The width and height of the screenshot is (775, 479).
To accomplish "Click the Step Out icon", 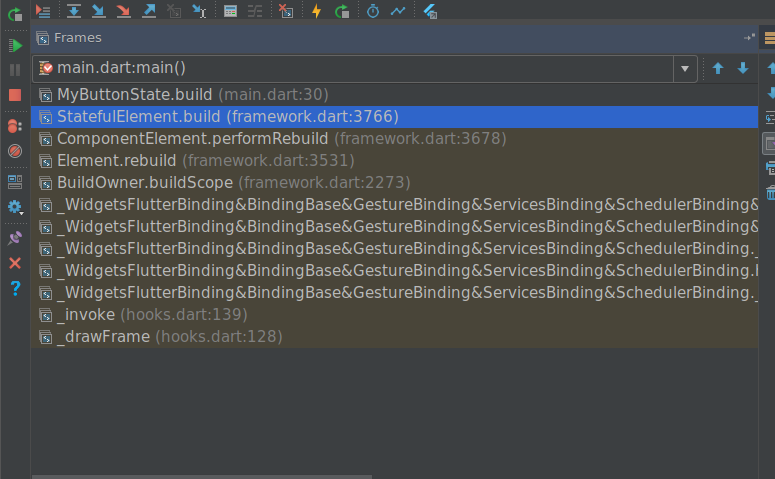I will (x=149, y=11).
